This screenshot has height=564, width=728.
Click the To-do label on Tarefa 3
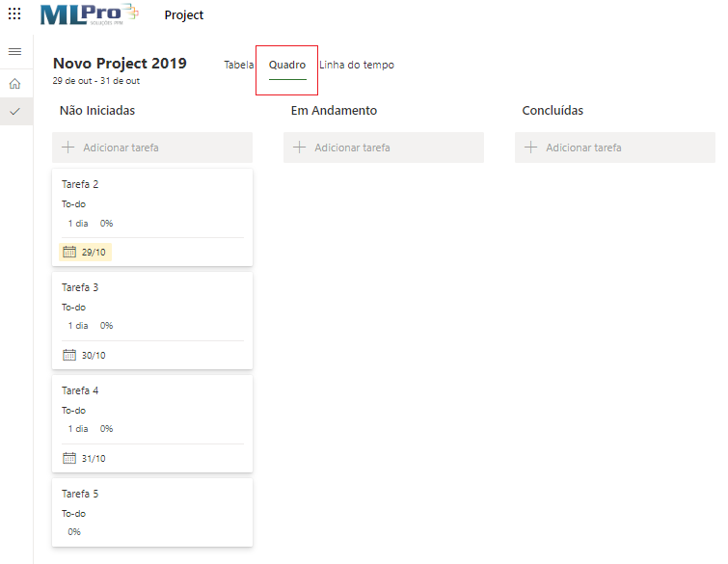pos(74,308)
